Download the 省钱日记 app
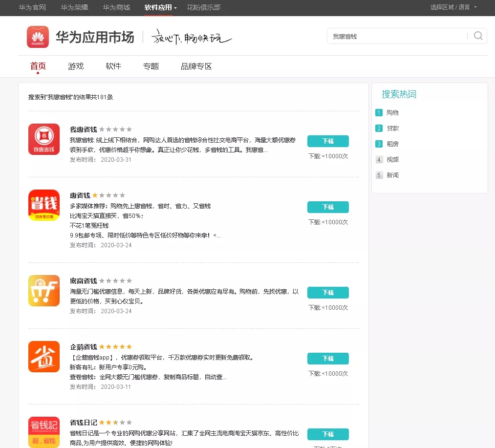This screenshot has width=495, height=448. click(328, 434)
